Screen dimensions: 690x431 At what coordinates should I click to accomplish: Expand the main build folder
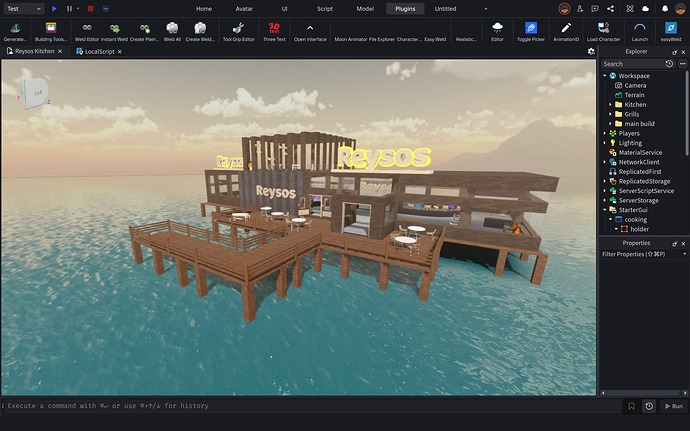click(x=610, y=124)
